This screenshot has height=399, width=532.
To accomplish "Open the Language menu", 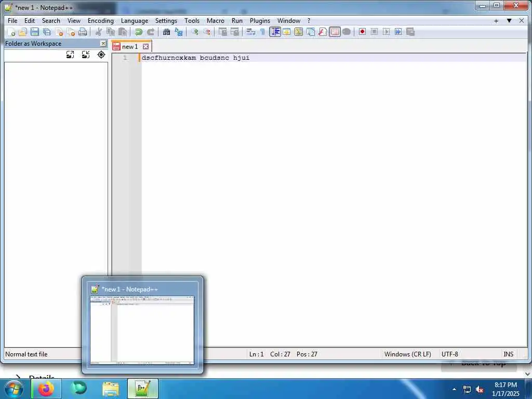I will coord(135,21).
